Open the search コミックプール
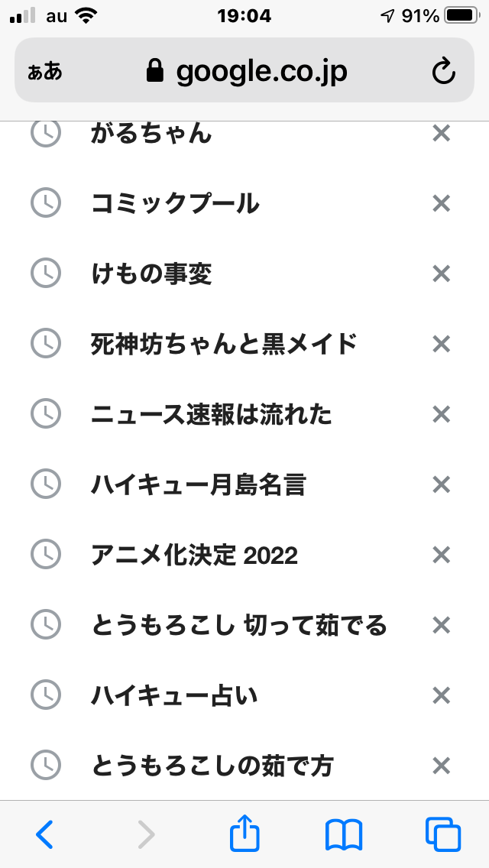 [x=176, y=204]
